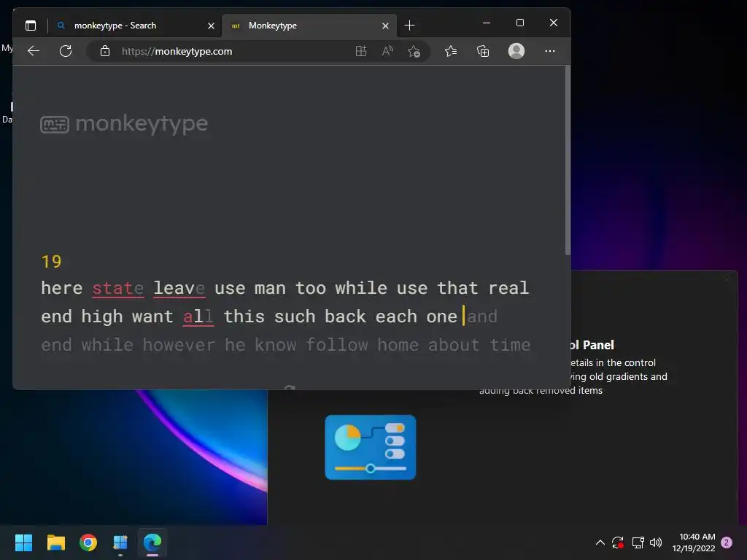The height and width of the screenshot is (560, 747).
Task: Open the Control Panel taskbar app
Action: (x=120, y=542)
